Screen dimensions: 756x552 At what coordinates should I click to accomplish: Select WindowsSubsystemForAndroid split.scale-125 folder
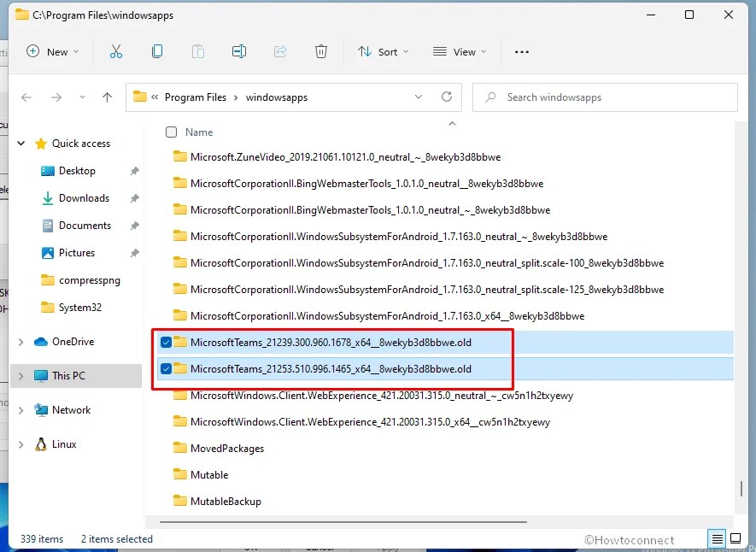coord(427,290)
